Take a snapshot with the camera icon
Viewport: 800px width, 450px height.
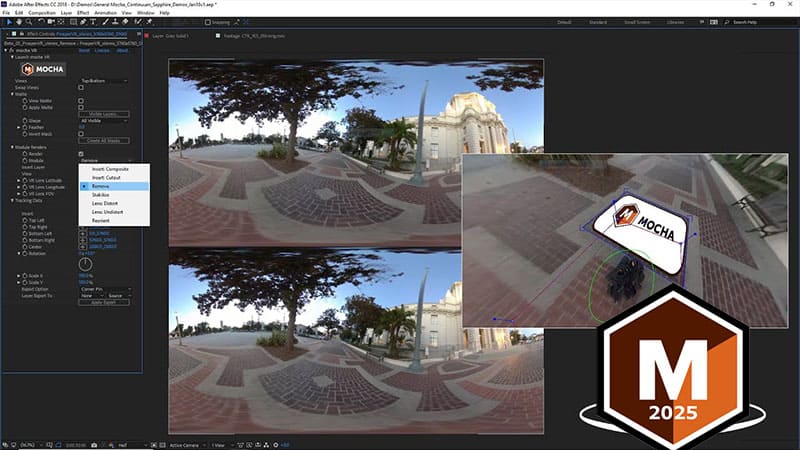point(94,445)
